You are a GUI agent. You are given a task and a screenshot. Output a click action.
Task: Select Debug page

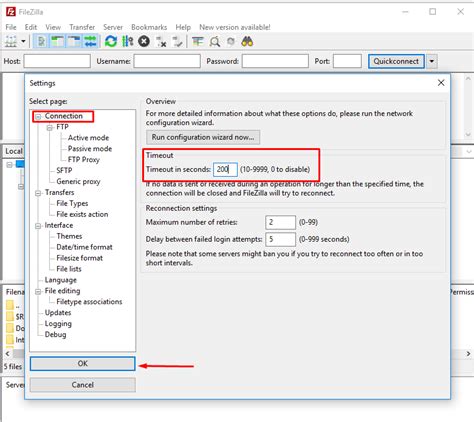[55, 334]
